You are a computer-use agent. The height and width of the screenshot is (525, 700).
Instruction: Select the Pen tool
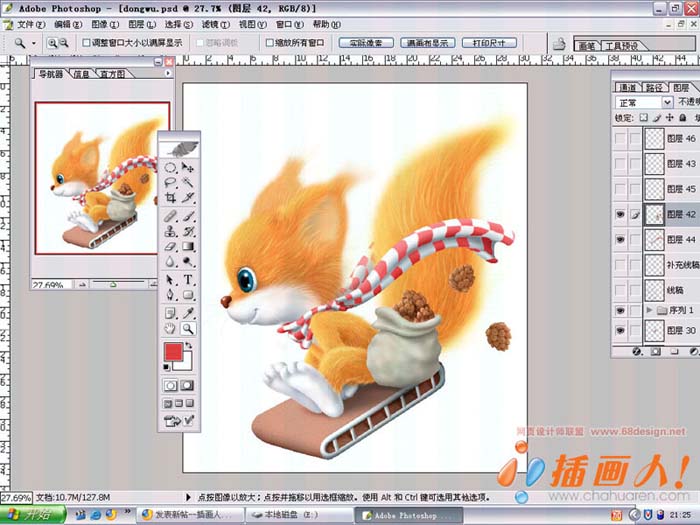170,295
